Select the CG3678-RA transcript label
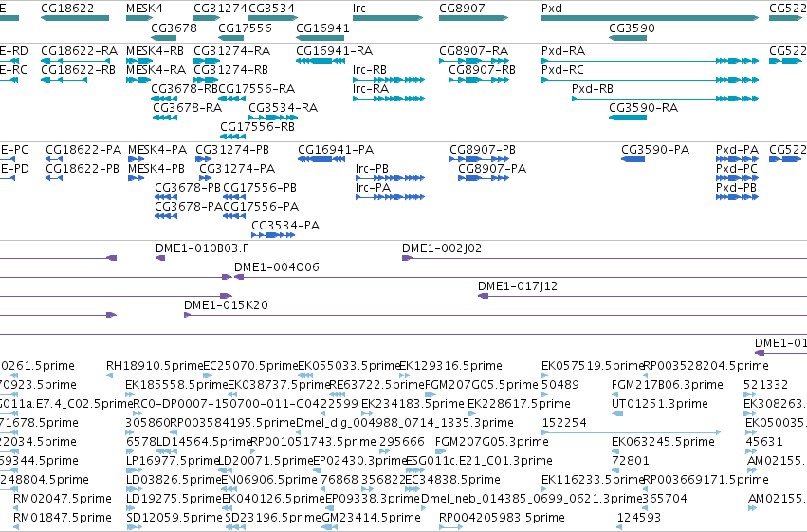The image size is (807, 532). tap(188, 108)
